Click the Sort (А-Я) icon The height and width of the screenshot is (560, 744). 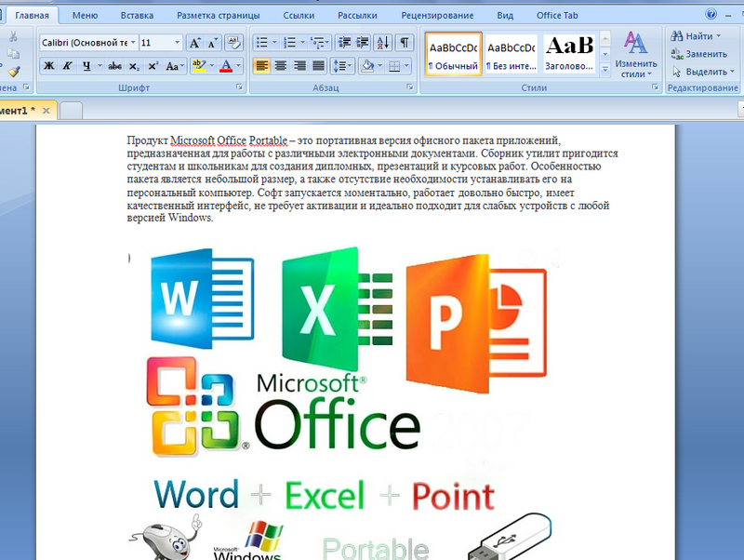[x=383, y=43]
